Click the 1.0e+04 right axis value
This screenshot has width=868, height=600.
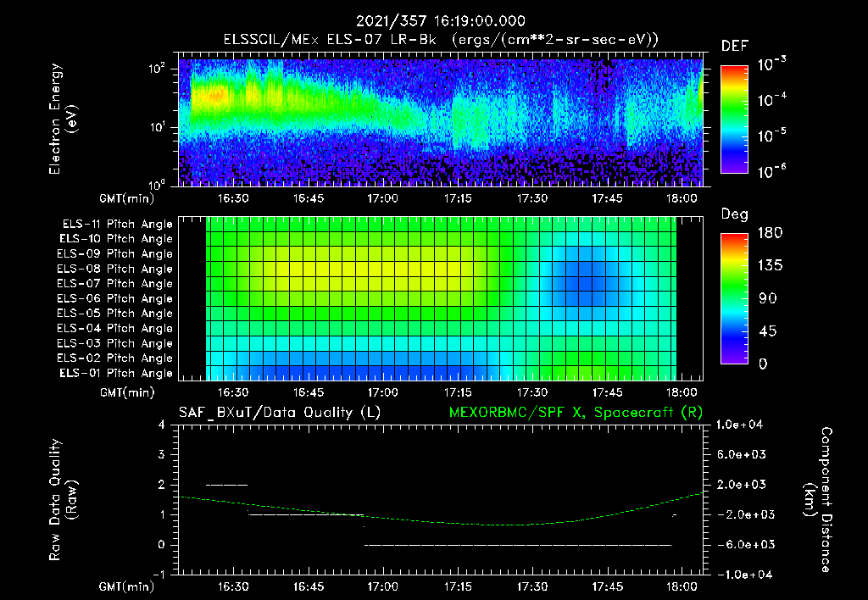click(739, 425)
